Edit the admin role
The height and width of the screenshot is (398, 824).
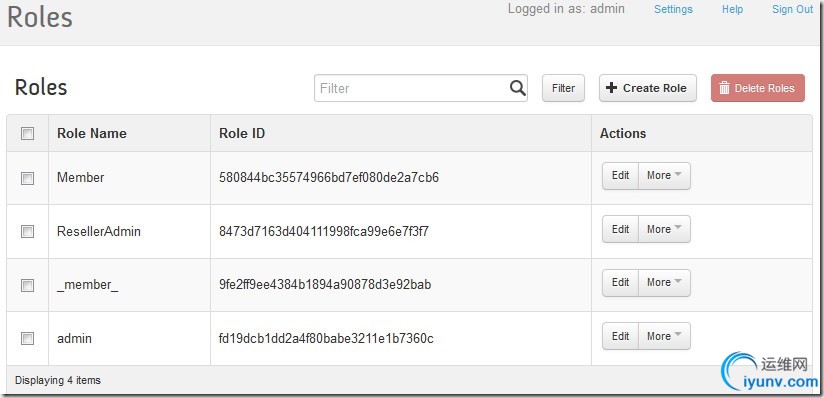coord(620,336)
